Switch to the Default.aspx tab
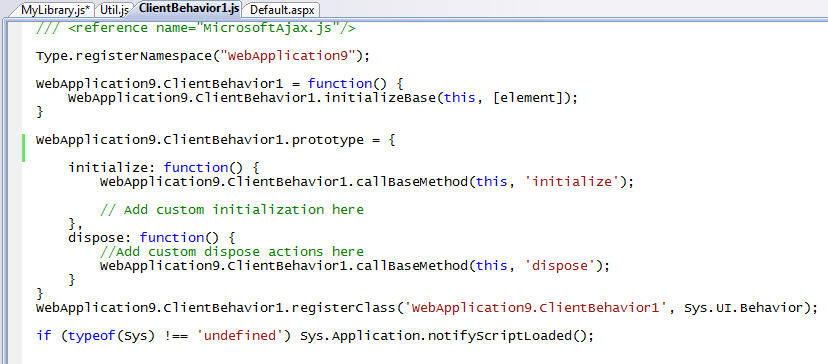This screenshot has height=364, width=828. 282,10
